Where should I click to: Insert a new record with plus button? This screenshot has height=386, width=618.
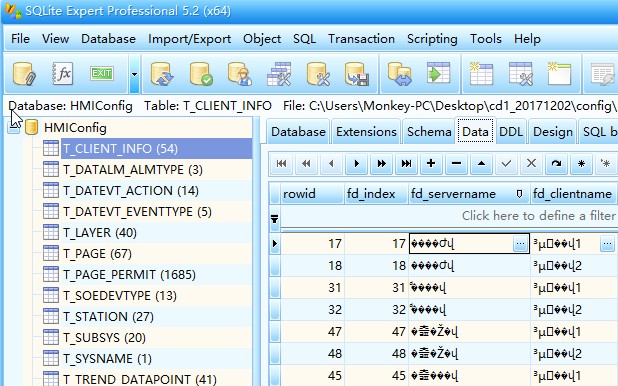431,163
